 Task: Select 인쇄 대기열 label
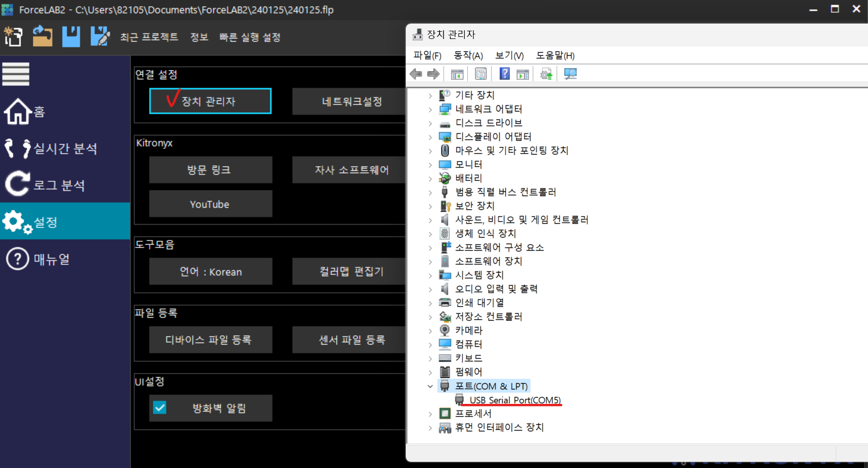(480, 302)
